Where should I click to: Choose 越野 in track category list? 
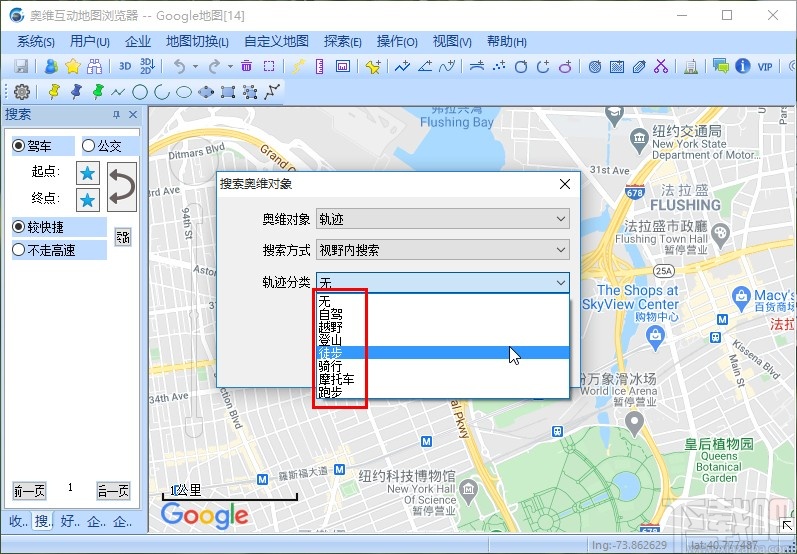tap(443, 327)
